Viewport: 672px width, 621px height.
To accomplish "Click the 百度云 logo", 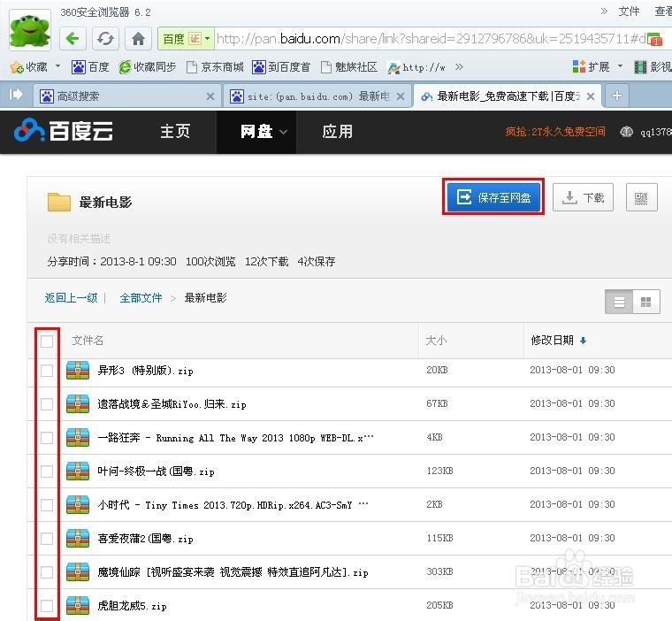I will tap(64, 131).
